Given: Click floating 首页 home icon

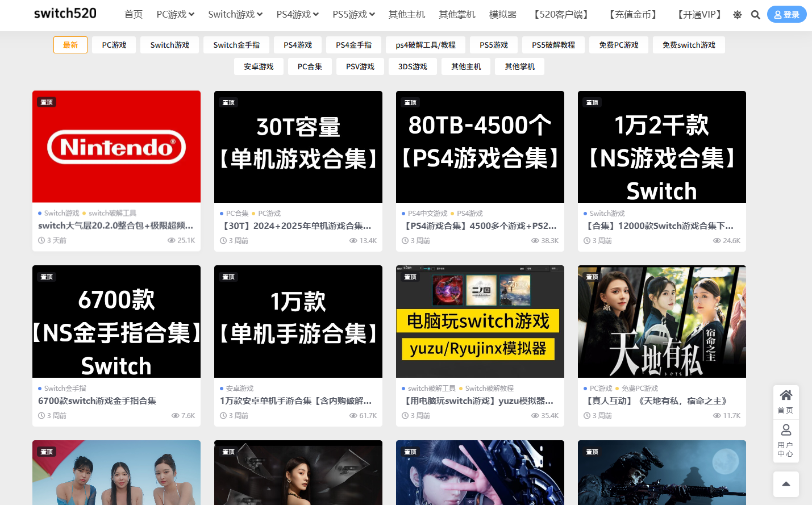Looking at the screenshot, I should (786, 402).
